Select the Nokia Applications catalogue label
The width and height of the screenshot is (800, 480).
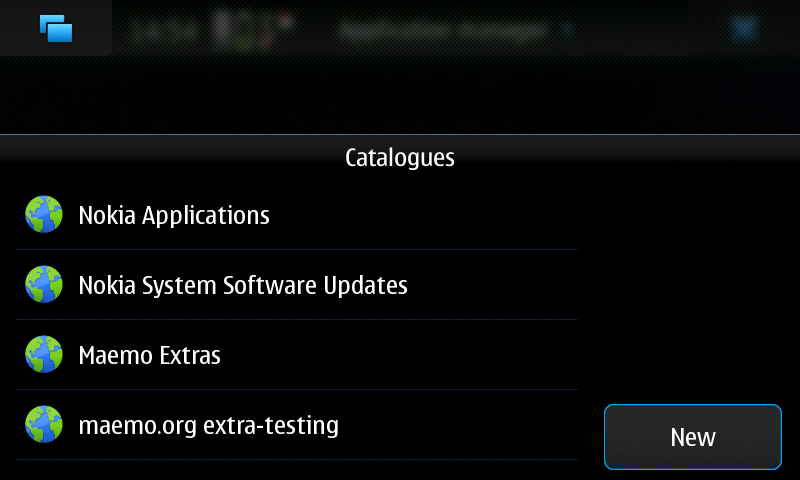(174, 215)
